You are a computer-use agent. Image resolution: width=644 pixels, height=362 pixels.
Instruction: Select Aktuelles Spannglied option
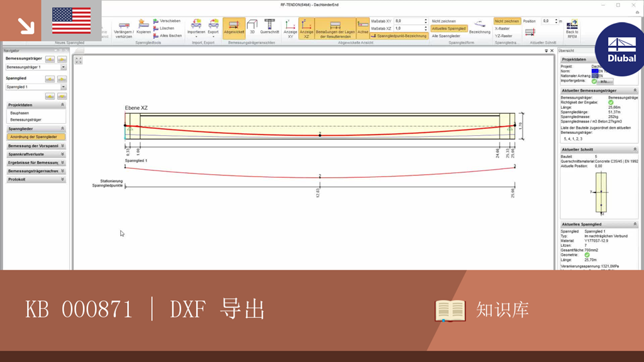(x=449, y=28)
